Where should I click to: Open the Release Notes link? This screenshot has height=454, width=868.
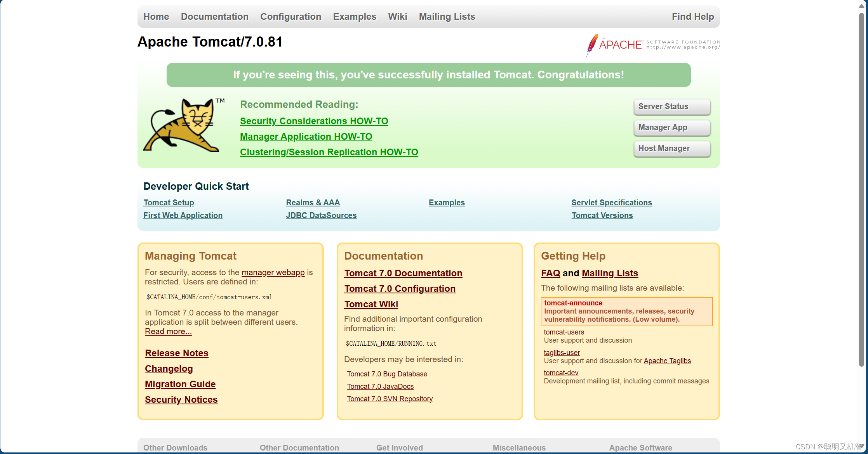(176, 353)
